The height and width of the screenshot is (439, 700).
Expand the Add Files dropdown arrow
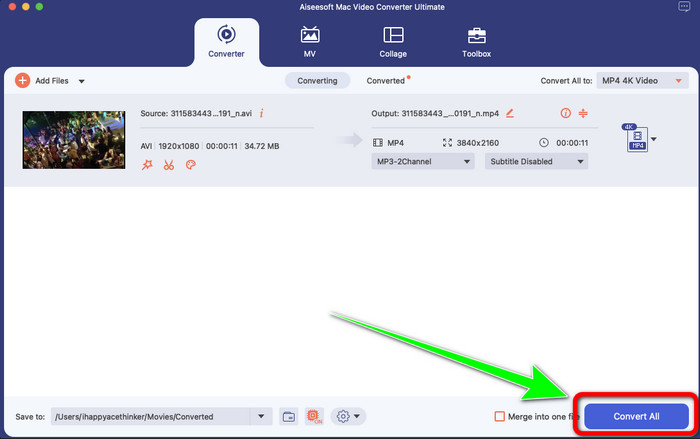click(82, 81)
